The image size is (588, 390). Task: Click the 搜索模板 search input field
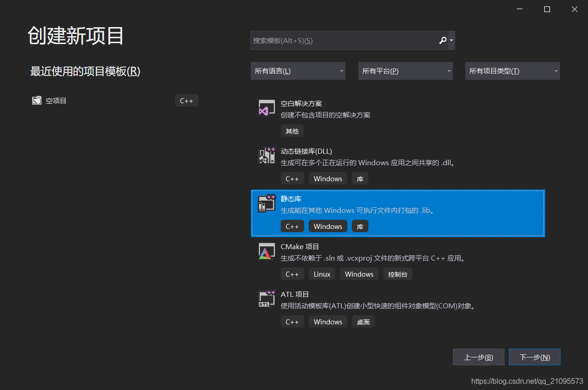(x=340, y=40)
